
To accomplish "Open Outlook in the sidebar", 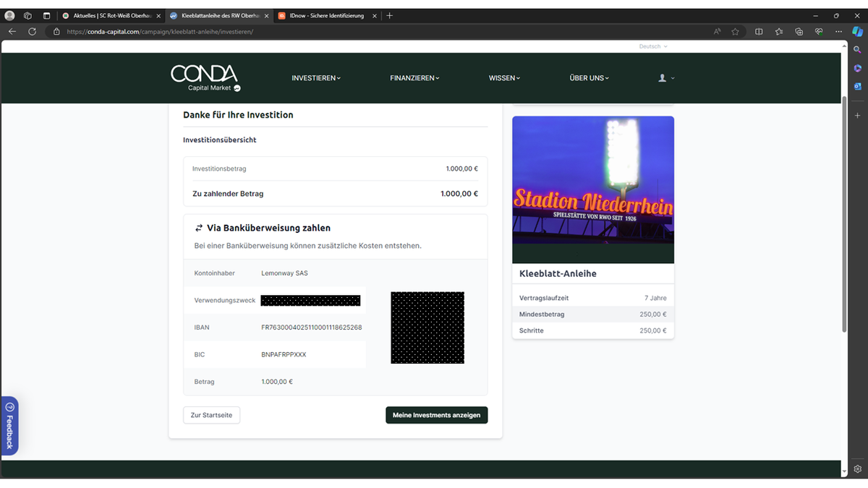I will [858, 86].
